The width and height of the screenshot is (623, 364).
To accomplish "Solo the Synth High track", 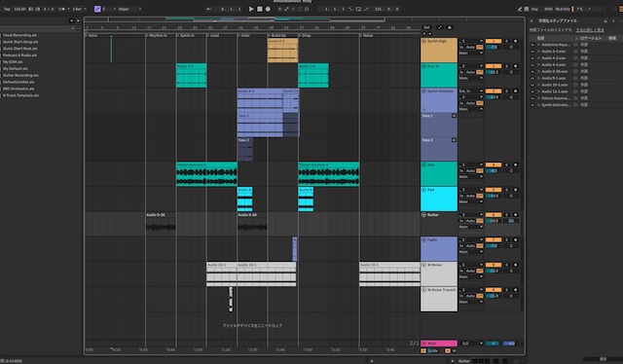I will 506,41.
